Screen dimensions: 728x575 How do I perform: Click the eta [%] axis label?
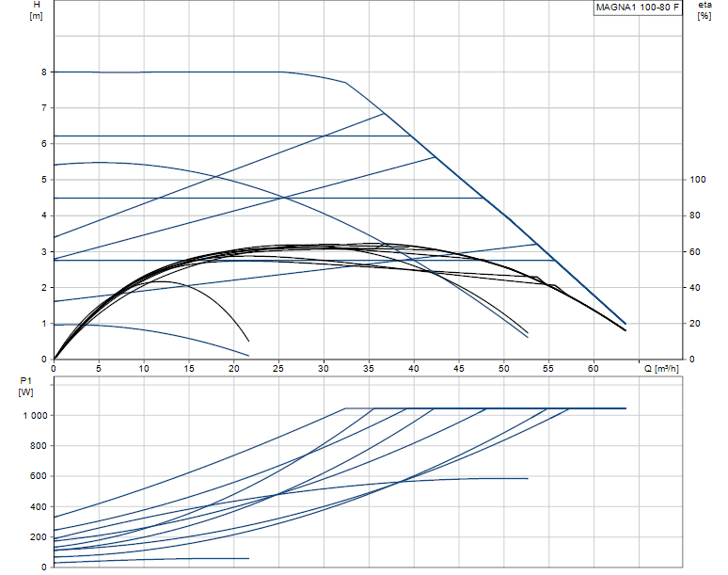tap(704, 10)
